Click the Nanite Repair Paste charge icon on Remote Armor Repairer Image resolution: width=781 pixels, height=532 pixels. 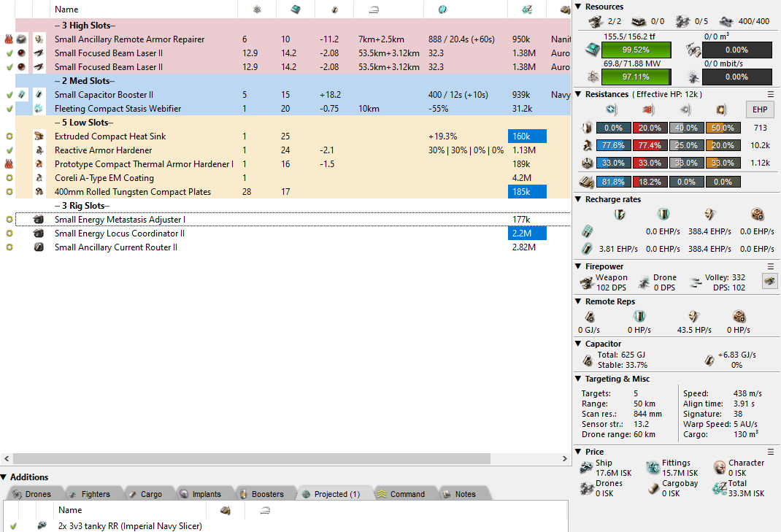[23, 39]
